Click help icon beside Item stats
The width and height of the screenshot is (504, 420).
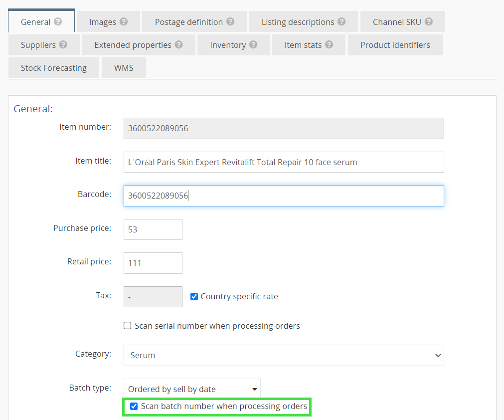[x=329, y=45]
